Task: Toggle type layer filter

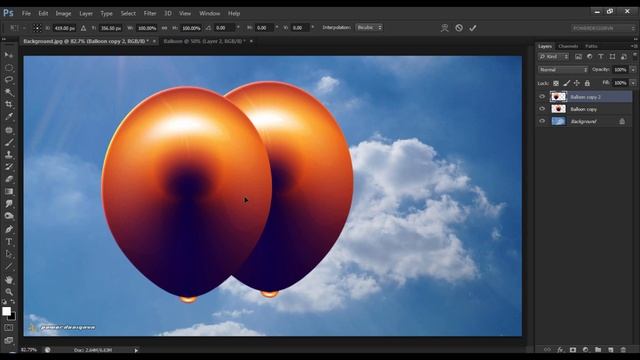Action: (601, 57)
